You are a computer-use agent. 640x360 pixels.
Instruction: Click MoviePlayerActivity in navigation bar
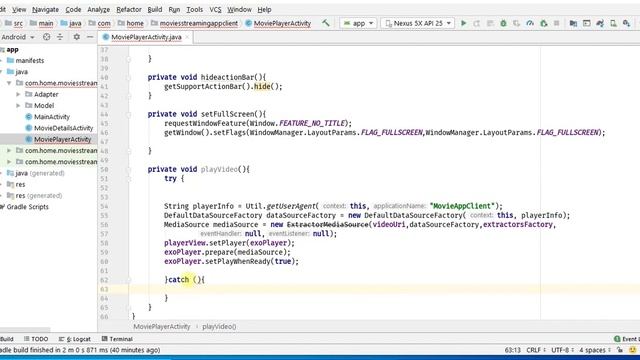pyautogui.click(x=278, y=23)
